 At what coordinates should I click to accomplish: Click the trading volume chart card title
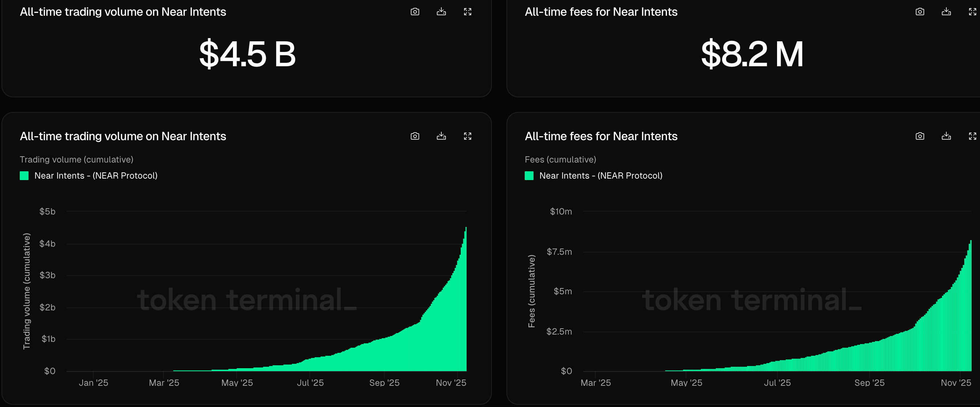point(123,136)
